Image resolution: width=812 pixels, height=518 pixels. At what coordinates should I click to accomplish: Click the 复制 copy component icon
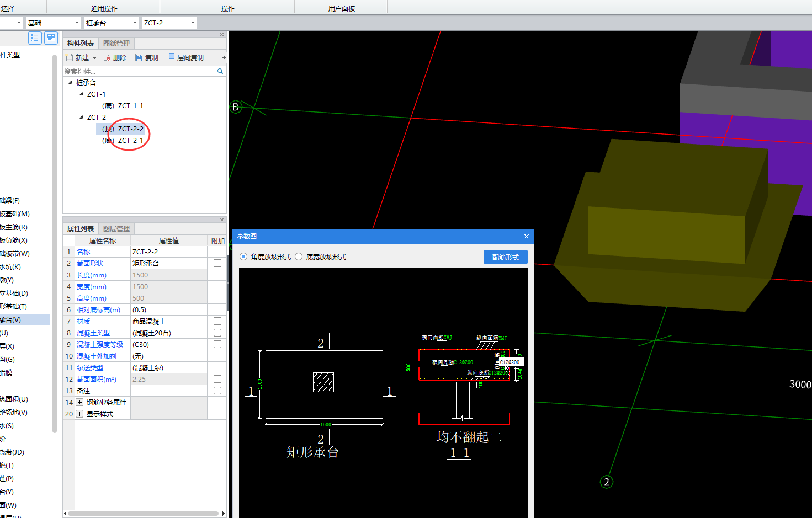pos(139,57)
